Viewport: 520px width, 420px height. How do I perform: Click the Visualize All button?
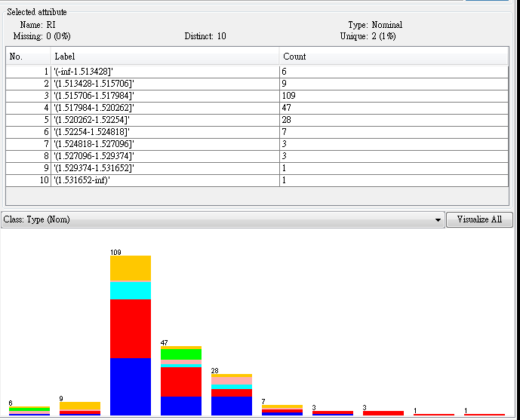tap(479, 219)
